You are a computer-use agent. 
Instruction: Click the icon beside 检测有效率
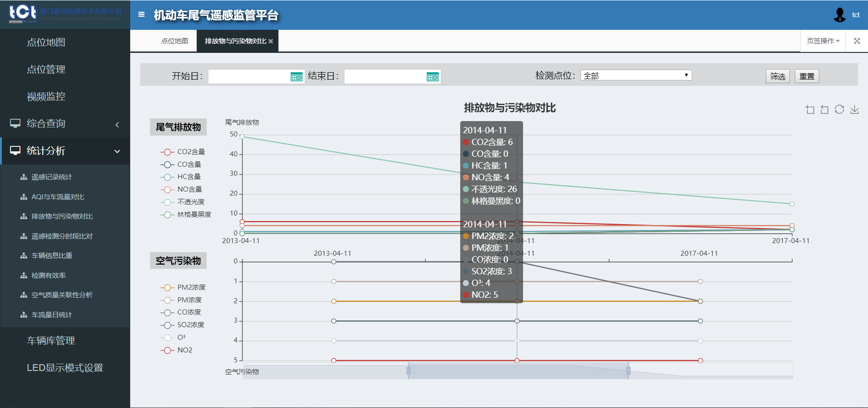coord(24,276)
